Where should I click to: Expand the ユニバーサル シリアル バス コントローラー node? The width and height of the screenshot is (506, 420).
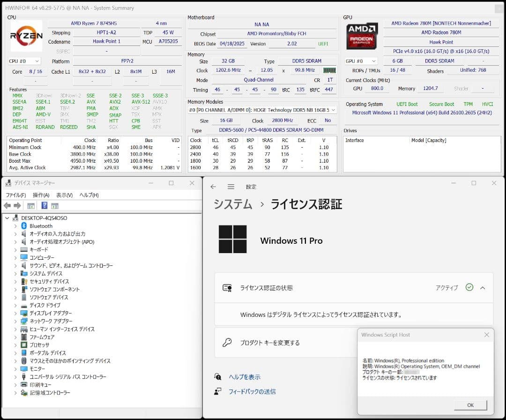(15, 377)
